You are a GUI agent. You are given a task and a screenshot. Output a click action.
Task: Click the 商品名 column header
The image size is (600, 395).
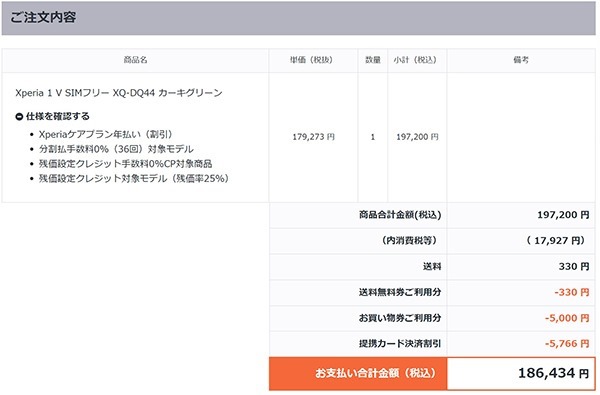tap(135, 60)
